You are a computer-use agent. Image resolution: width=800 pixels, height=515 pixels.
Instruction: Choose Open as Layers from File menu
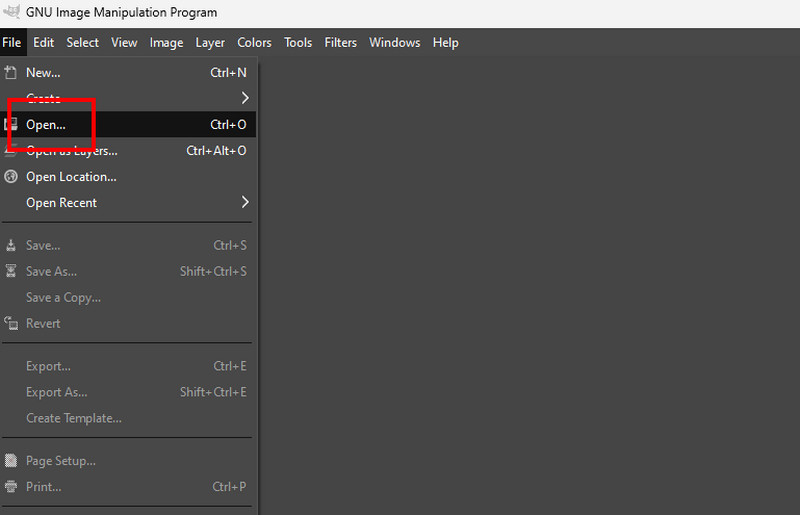pos(72,151)
